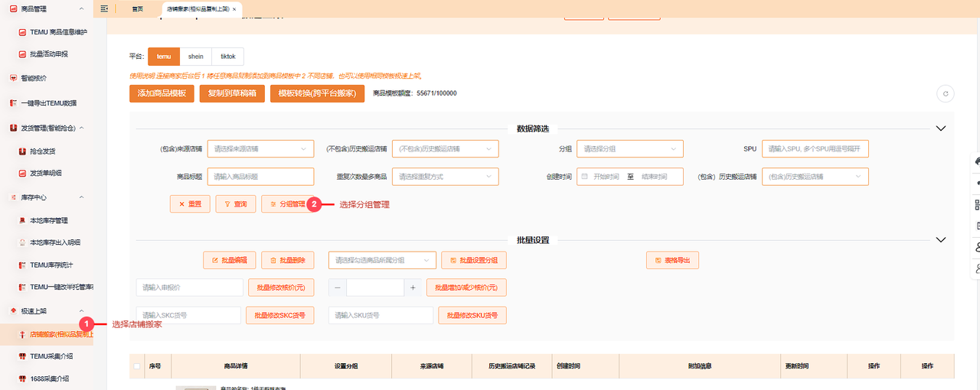Select the tiktok platform option
The height and width of the screenshot is (390, 980).
(228, 57)
